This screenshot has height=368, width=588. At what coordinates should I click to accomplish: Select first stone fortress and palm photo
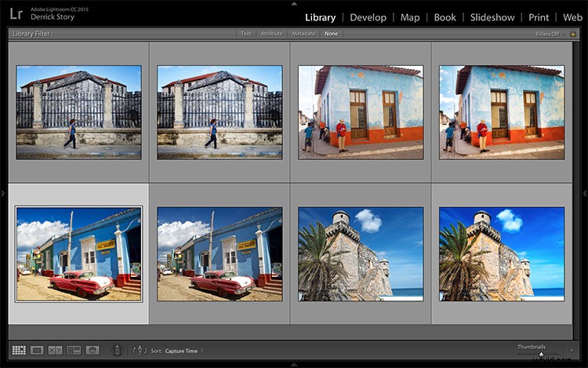[x=361, y=254]
